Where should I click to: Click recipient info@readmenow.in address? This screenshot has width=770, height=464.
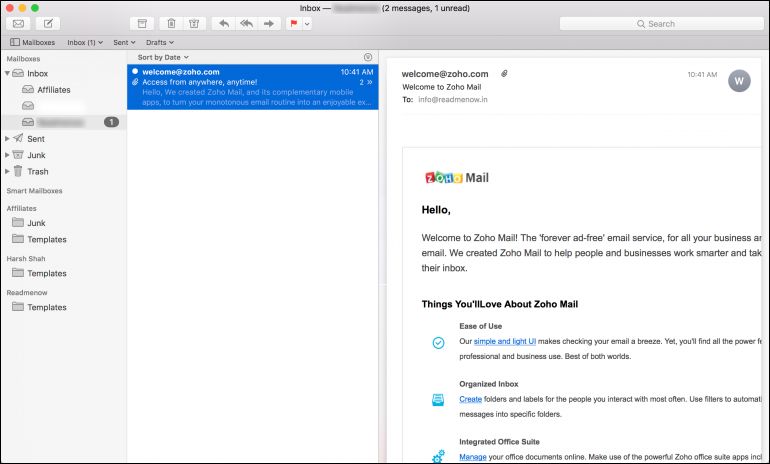coord(453,99)
